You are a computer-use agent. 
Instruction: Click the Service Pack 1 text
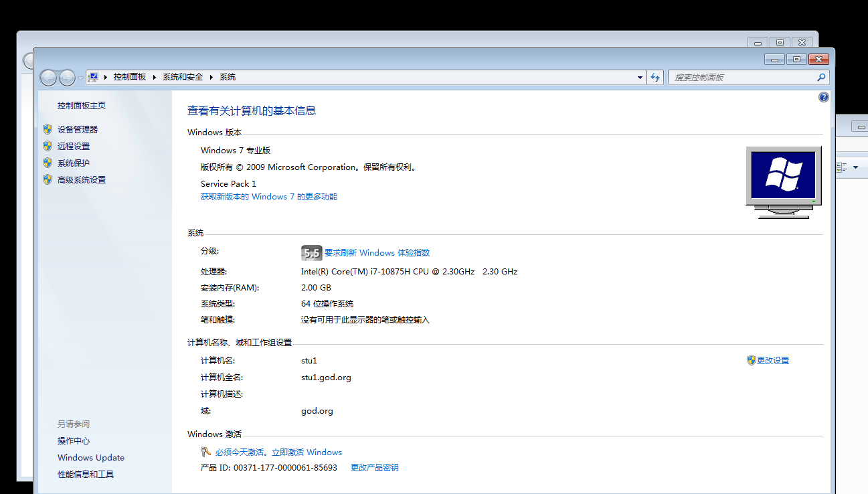228,183
